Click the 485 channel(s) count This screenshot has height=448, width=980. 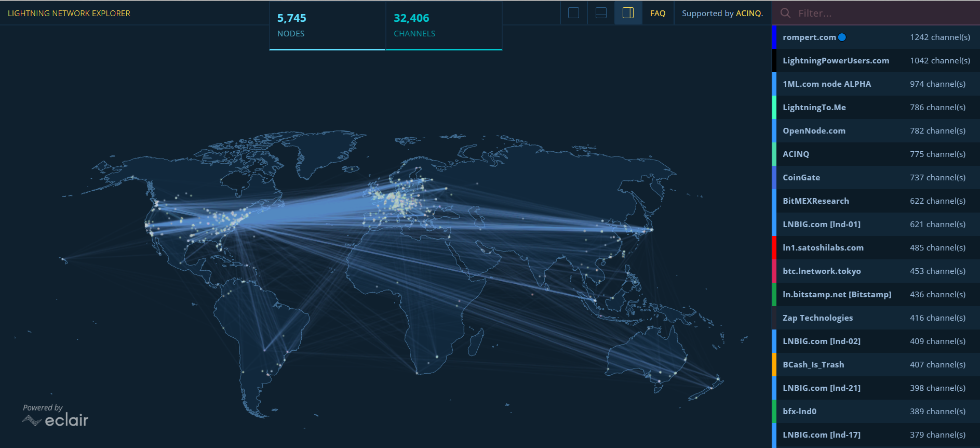click(x=937, y=247)
